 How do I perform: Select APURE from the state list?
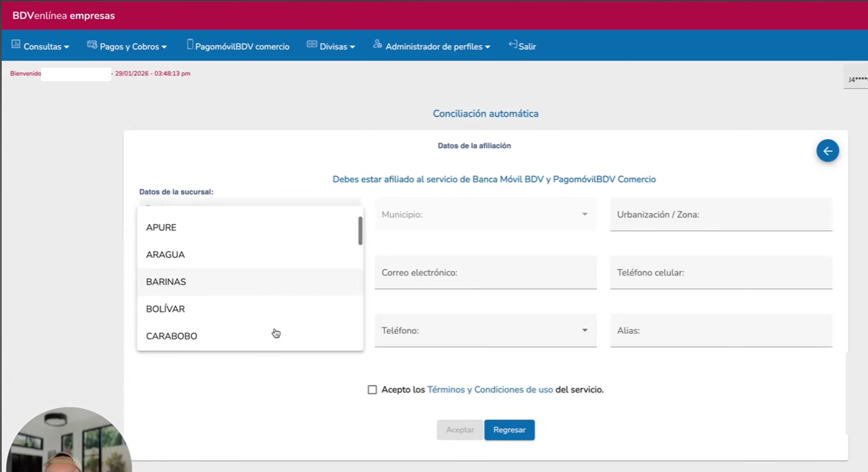(x=250, y=228)
